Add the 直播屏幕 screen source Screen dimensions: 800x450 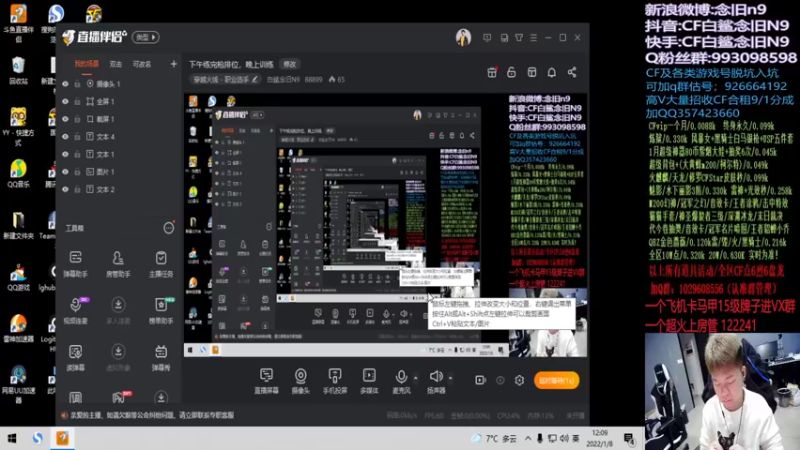[266, 381]
